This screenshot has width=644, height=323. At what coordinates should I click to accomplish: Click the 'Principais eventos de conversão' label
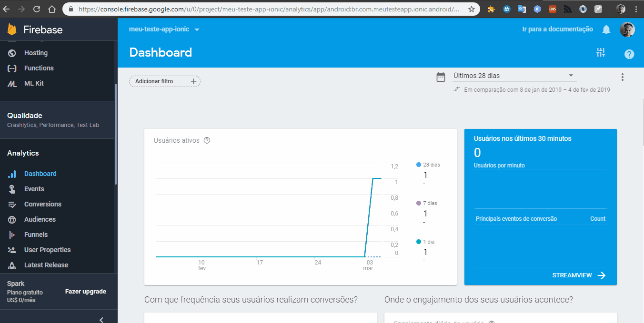pos(516,219)
